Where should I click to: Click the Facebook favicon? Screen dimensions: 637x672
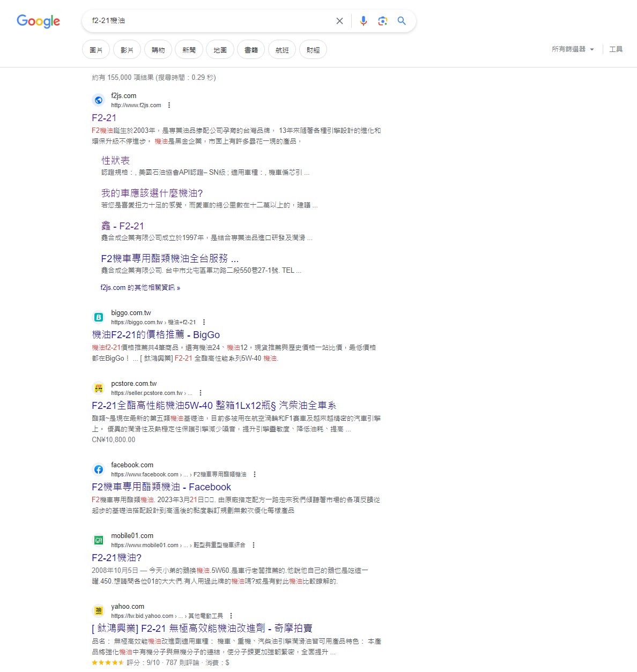(99, 469)
